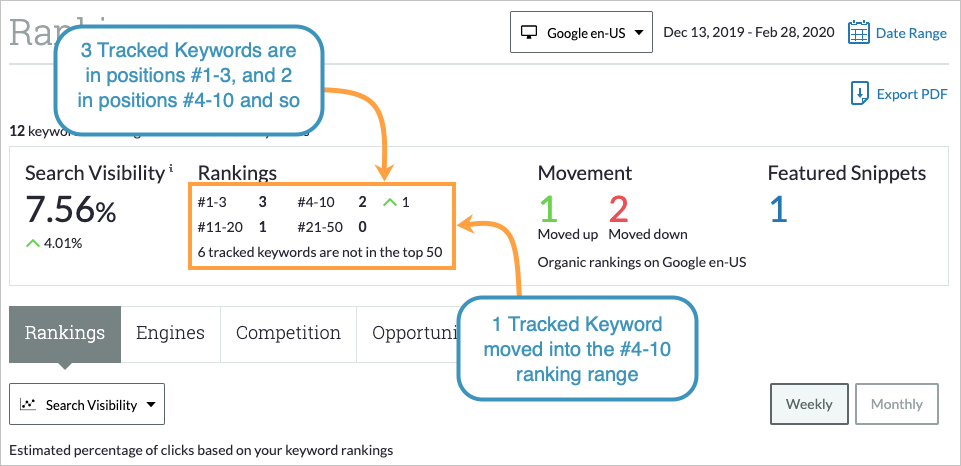Open the Rankings tab
Image resolution: width=961 pixels, height=466 pixels.
[65, 333]
